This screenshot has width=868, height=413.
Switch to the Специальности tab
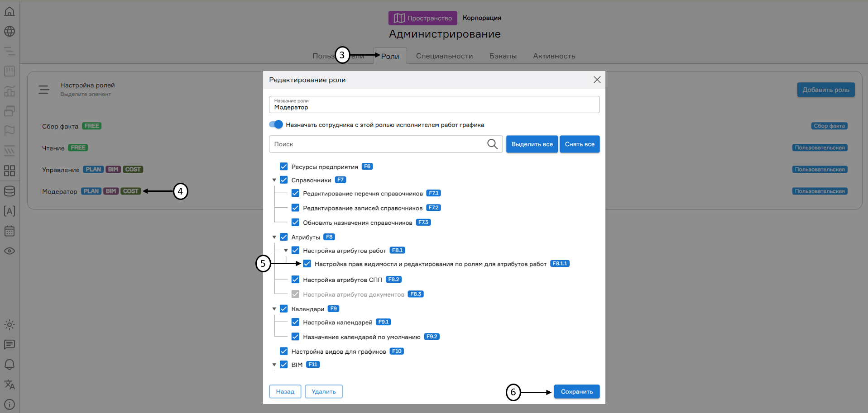tap(444, 56)
